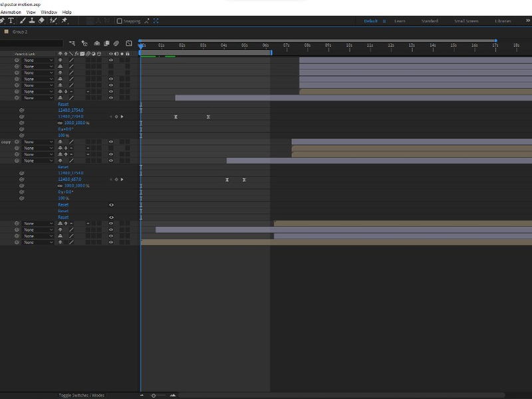Select the Brush tool
This screenshot has width=532, height=399.
(21, 21)
